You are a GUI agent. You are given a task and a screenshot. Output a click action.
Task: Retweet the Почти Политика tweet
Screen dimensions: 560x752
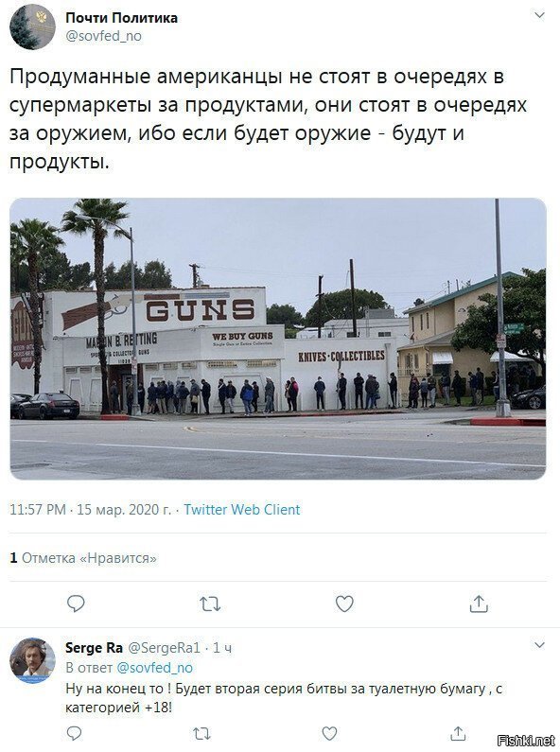click(x=210, y=603)
